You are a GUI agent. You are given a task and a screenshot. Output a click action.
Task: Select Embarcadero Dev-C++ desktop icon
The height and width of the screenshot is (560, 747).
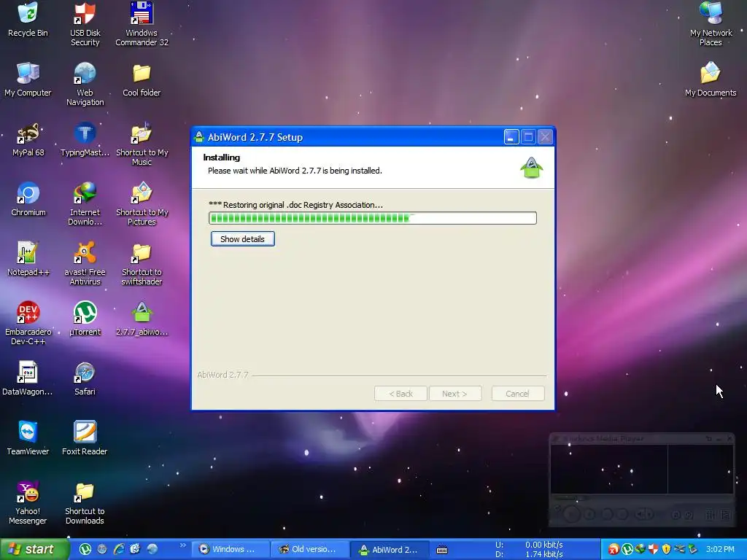pyautogui.click(x=28, y=323)
